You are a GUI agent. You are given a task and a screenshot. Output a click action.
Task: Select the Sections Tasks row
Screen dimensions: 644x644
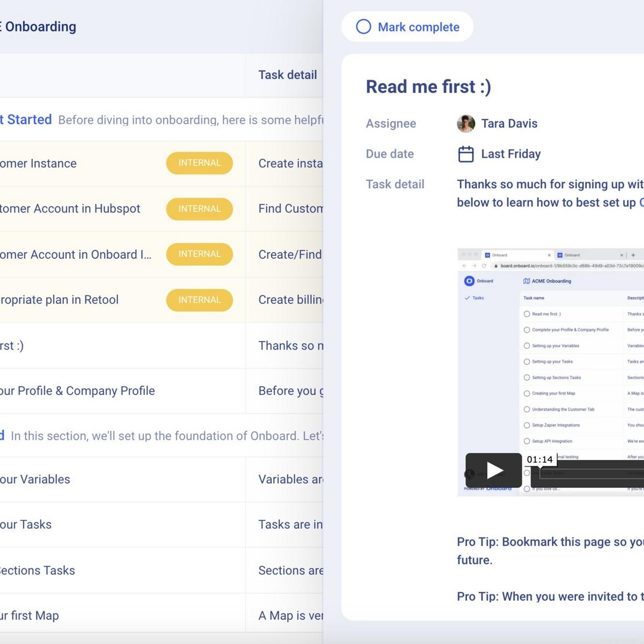38,570
